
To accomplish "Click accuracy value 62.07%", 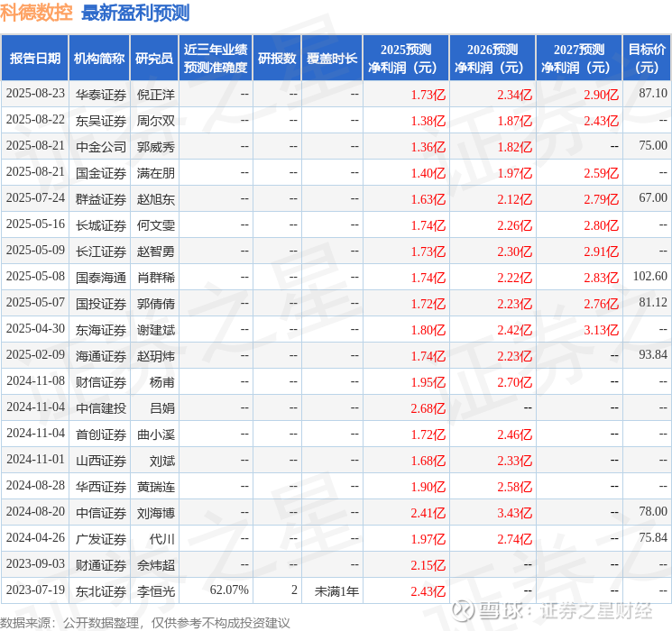I will click(229, 590).
